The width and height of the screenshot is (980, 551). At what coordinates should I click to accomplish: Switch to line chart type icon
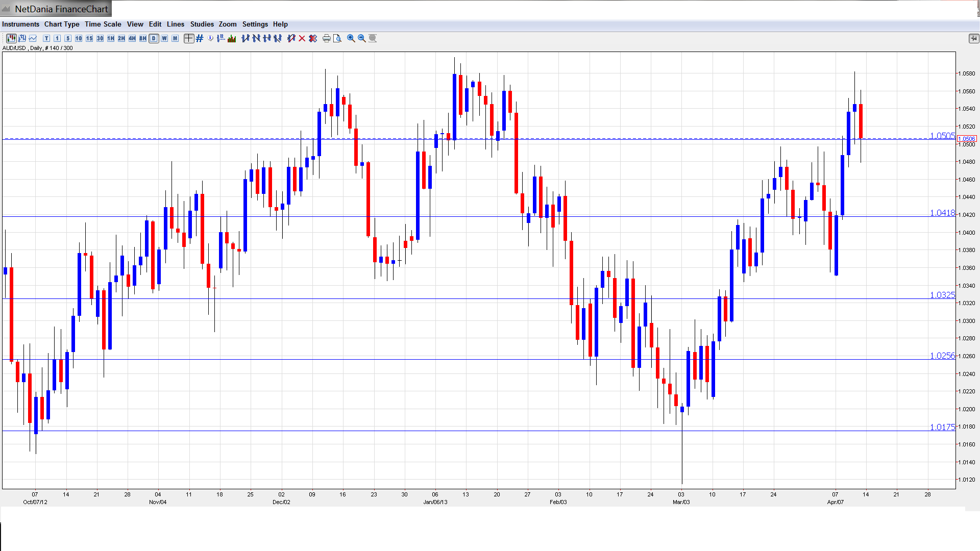pyautogui.click(x=33, y=38)
